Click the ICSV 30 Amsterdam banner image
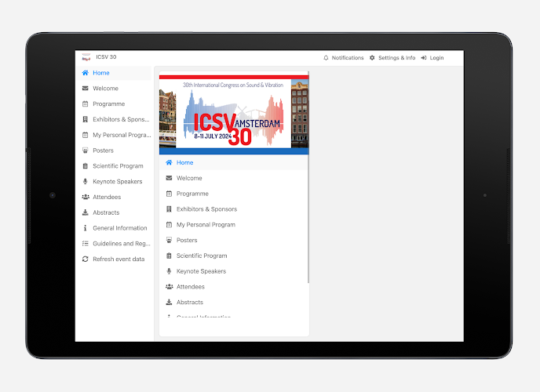Viewport: 540px width, 392px height. [x=234, y=114]
